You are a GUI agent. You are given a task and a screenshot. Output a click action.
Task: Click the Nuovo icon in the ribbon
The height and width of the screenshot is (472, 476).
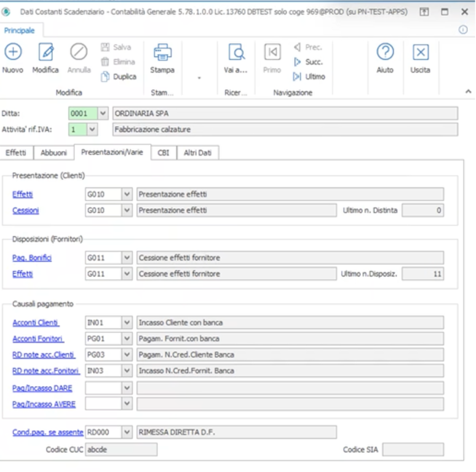pyautogui.click(x=13, y=53)
